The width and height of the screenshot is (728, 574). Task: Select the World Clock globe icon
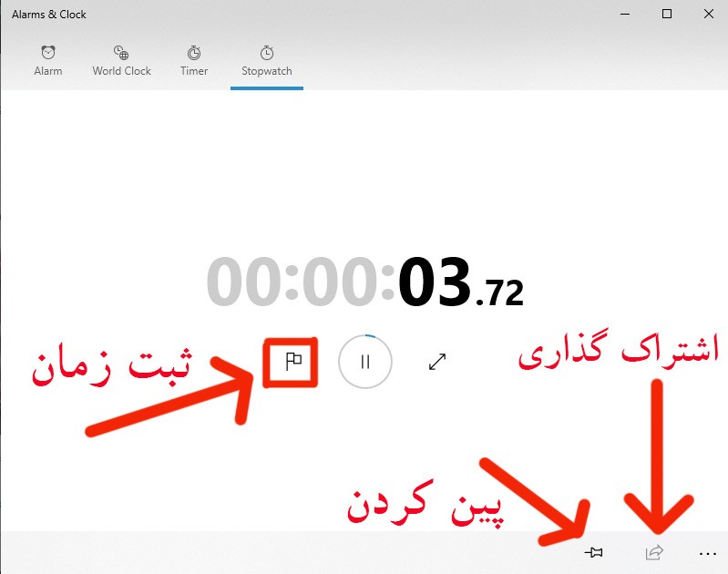coord(121,53)
